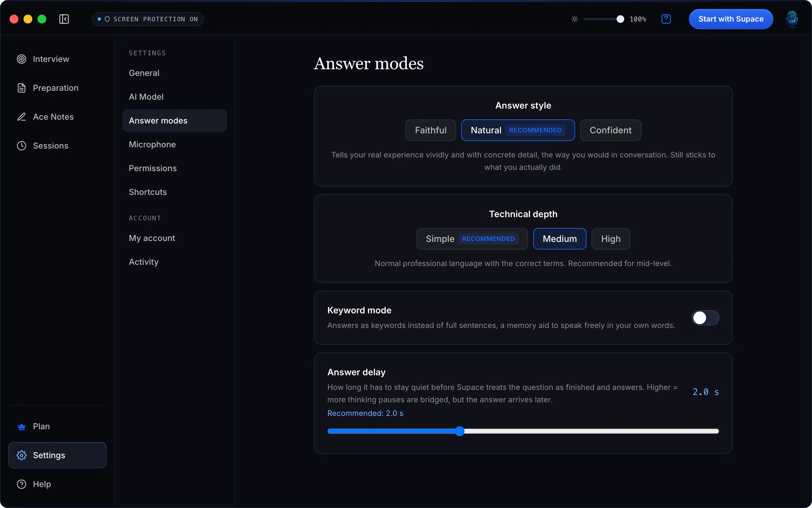Go to Microphone settings

click(x=174, y=144)
